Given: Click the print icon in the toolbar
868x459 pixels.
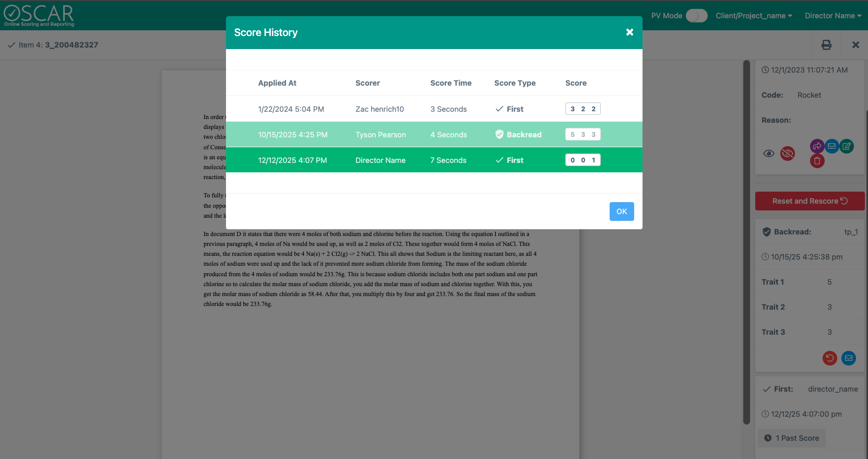Looking at the screenshot, I should pos(826,45).
